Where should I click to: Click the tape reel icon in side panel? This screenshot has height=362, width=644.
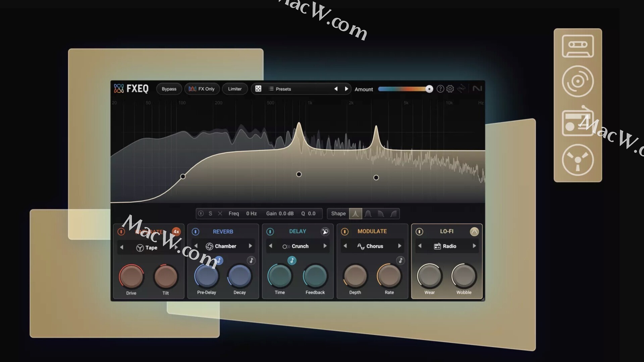tap(578, 160)
